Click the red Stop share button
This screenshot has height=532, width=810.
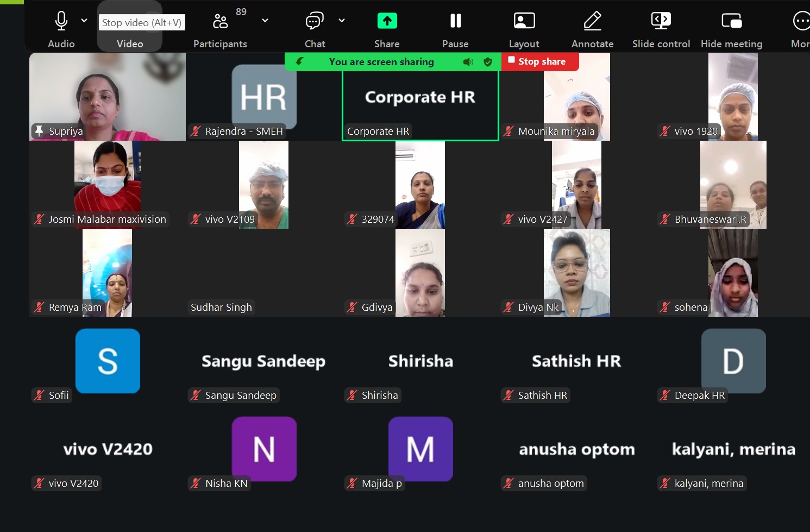coord(540,61)
